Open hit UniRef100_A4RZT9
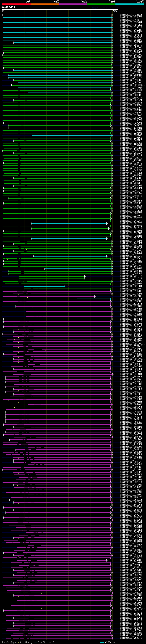The height and width of the screenshot is (644, 146). point(131,20)
